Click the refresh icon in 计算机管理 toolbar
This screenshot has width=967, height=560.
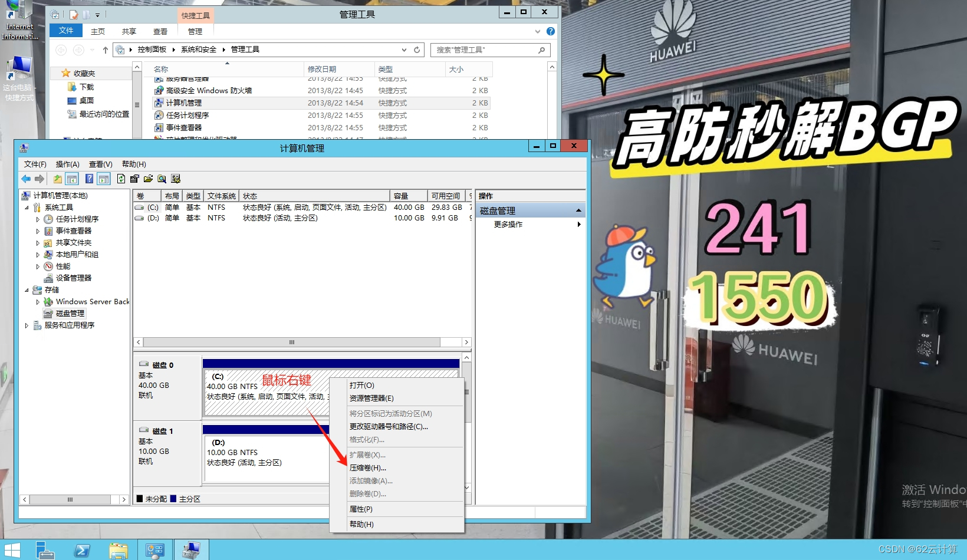(121, 179)
